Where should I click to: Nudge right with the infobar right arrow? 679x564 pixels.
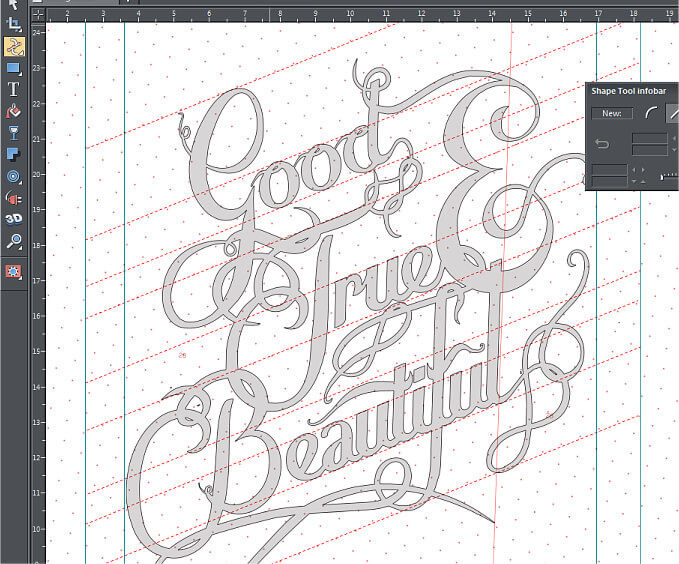point(643,170)
